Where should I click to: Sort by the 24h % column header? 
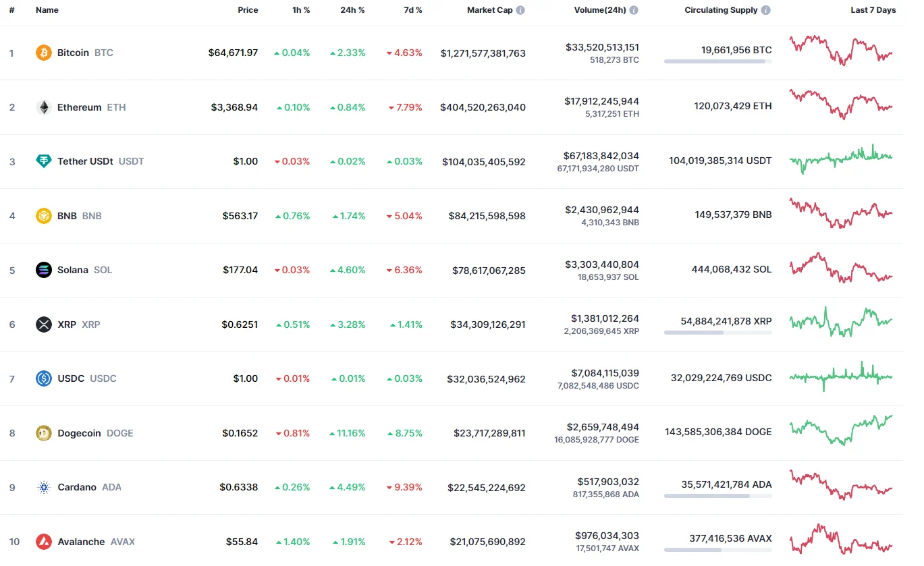(x=352, y=10)
